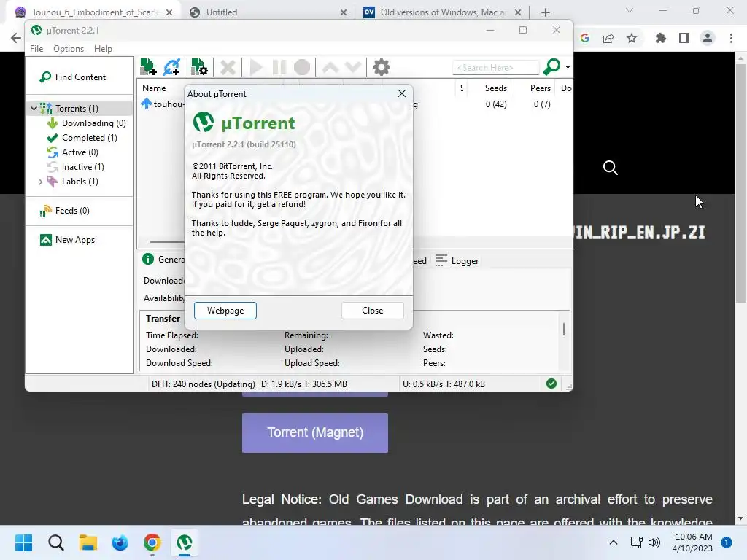
Task: Click the green search magnifier icon
Action: click(551, 67)
